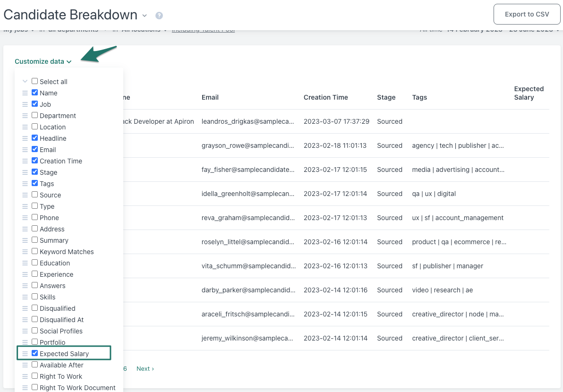Click the drag handle beside Headline
This screenshot has width=563, height=392.
coord(25,138)
